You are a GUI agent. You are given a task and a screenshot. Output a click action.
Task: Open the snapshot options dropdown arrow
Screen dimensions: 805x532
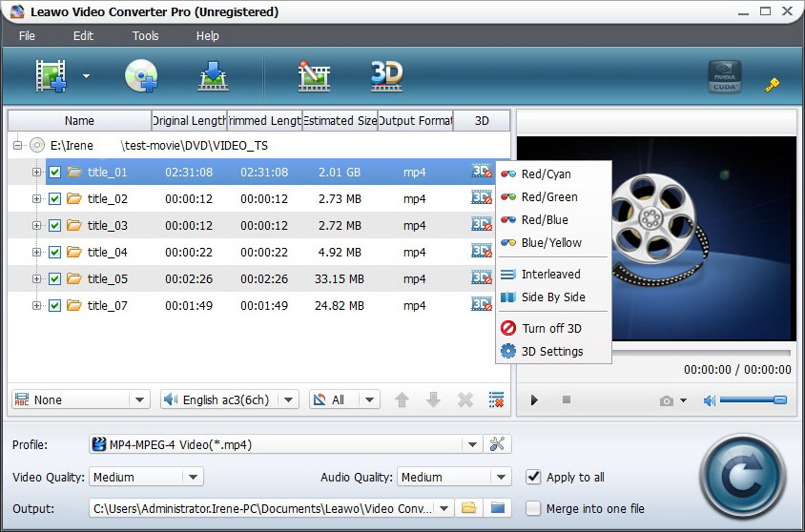[683, 400]
